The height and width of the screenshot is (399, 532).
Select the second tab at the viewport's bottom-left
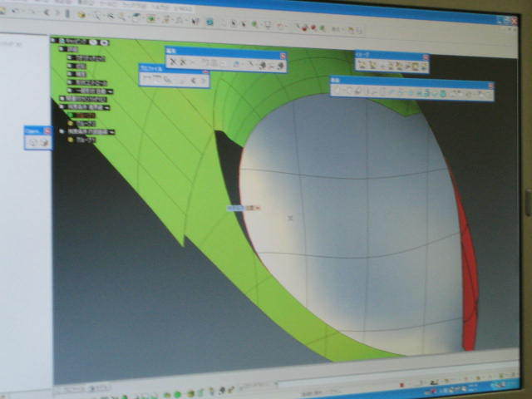click(x=98, y=388)
